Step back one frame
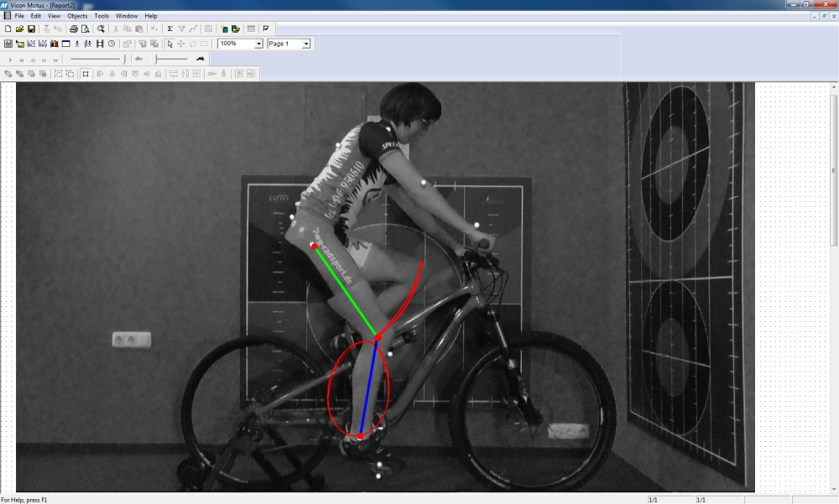 [33, 60]
